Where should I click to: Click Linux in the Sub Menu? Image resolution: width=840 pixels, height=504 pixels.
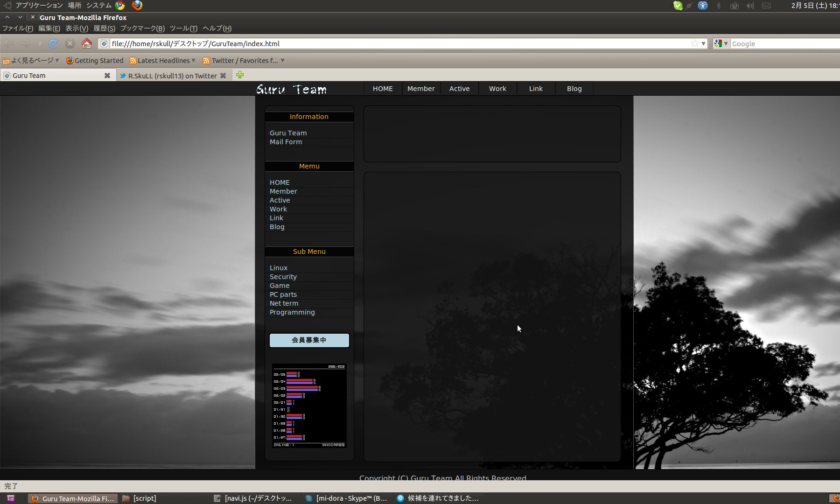[278, 268]
